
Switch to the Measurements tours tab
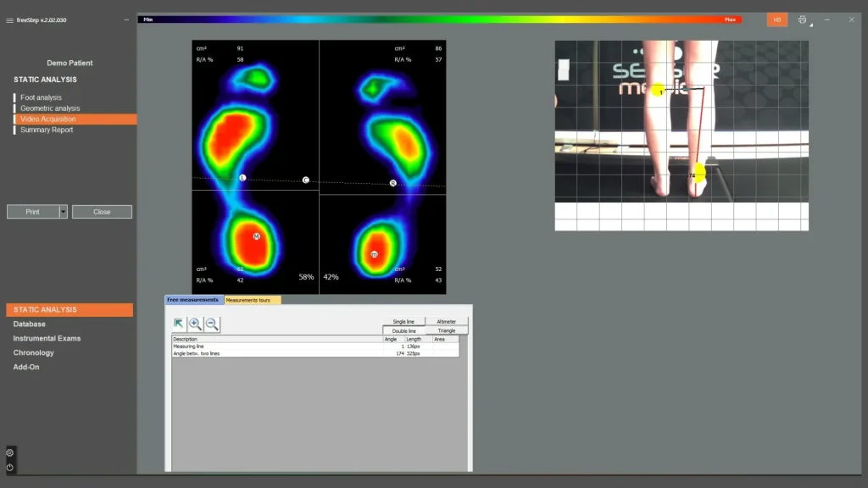(252, 300)
